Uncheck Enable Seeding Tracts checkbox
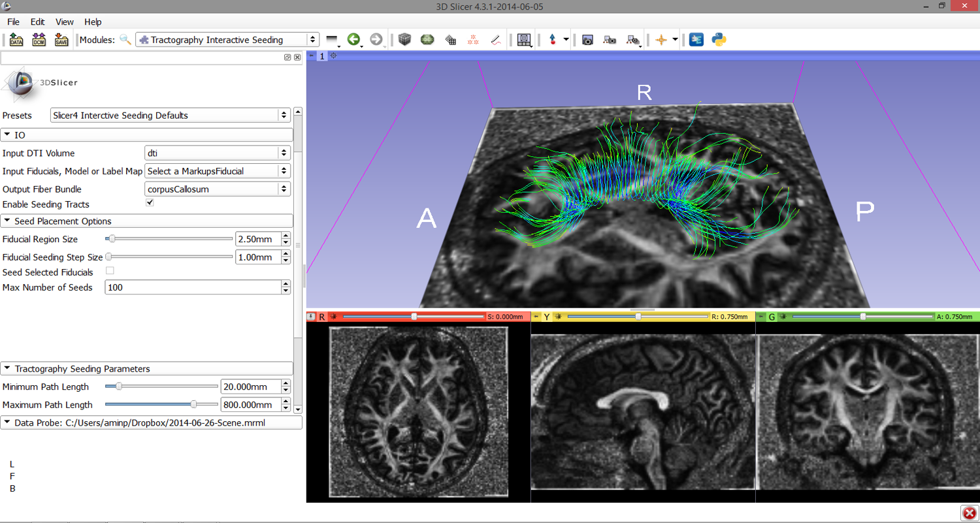 click(x=150, y=203)
